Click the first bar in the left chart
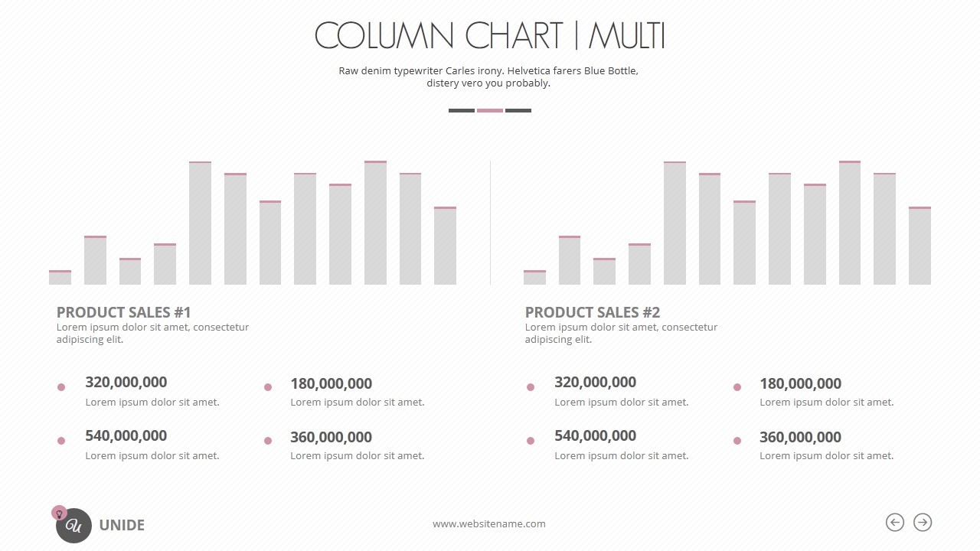Screen dimensions: 980x551 [x=60, y=278]
